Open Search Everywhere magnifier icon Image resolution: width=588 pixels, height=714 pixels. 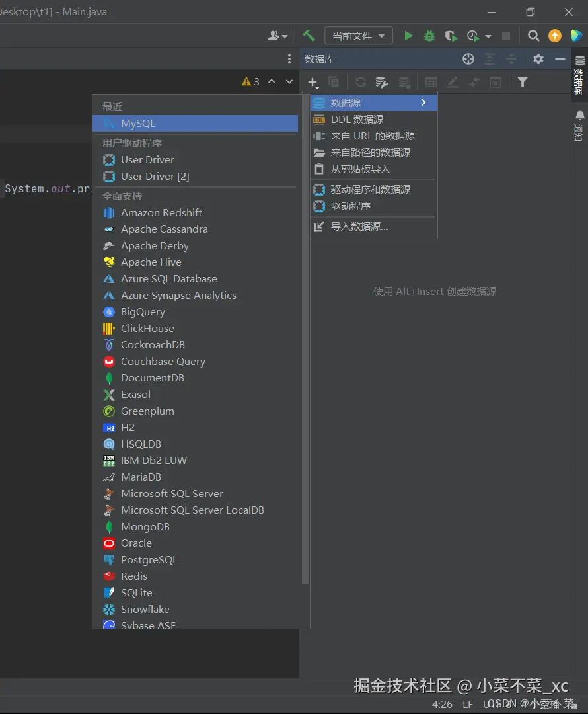(533, 36)
